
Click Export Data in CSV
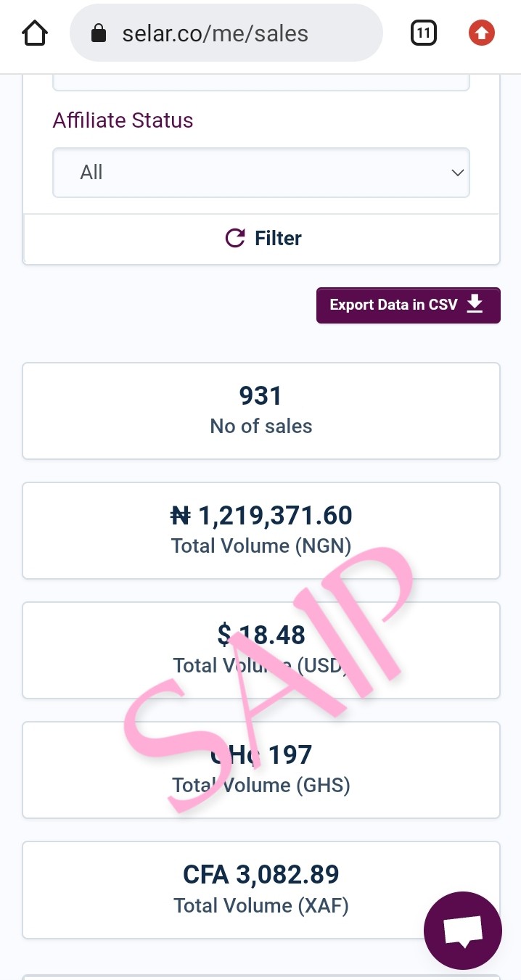408,305
